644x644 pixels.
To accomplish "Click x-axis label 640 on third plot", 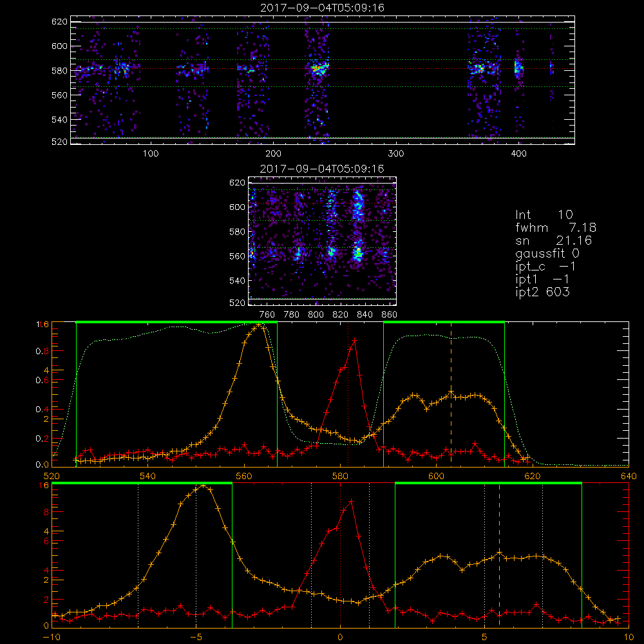I will pos(629,477).
